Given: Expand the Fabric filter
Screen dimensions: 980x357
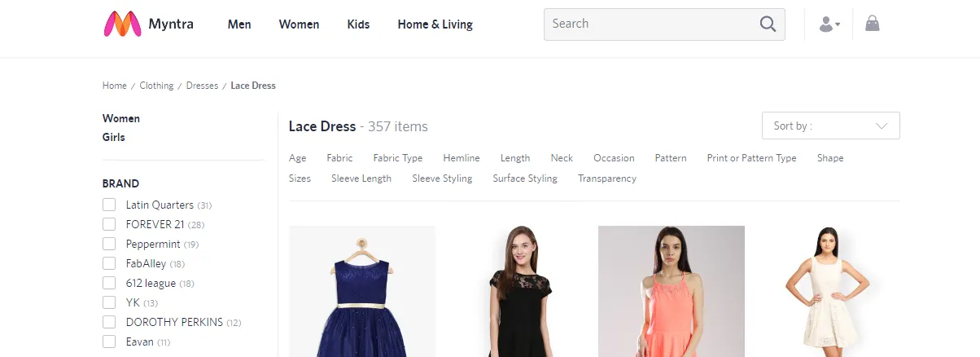Looking at the screenshot, I should click(x=339, y=158).
